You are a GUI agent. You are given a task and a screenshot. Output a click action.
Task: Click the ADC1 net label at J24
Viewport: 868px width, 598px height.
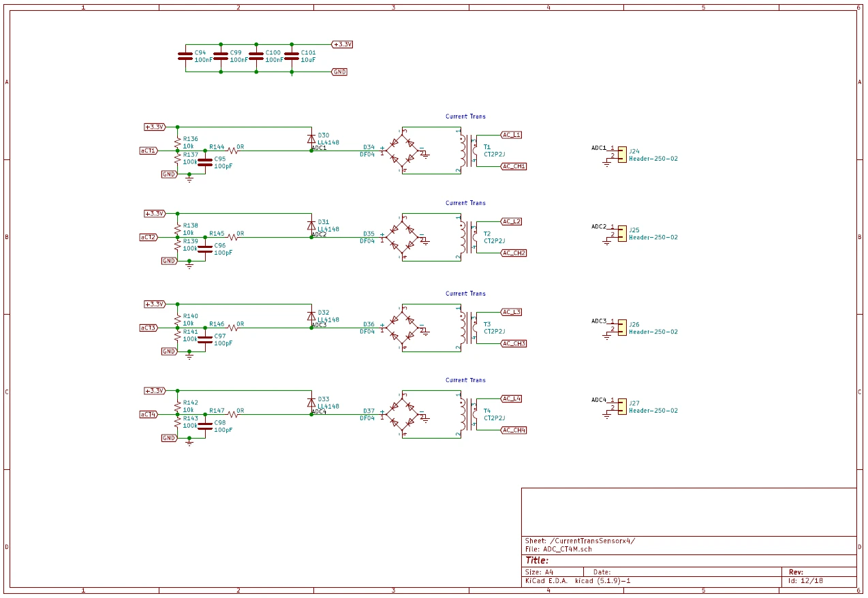pos(599,148)
